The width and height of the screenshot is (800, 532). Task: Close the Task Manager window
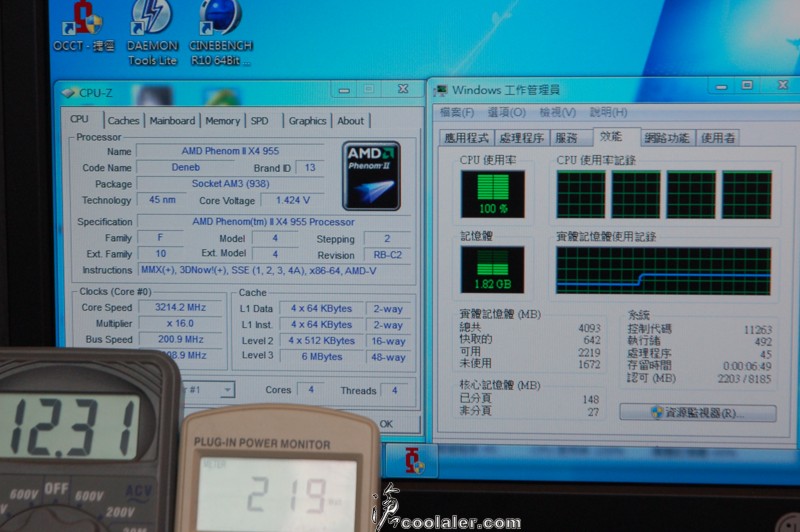tap(783, 85)
